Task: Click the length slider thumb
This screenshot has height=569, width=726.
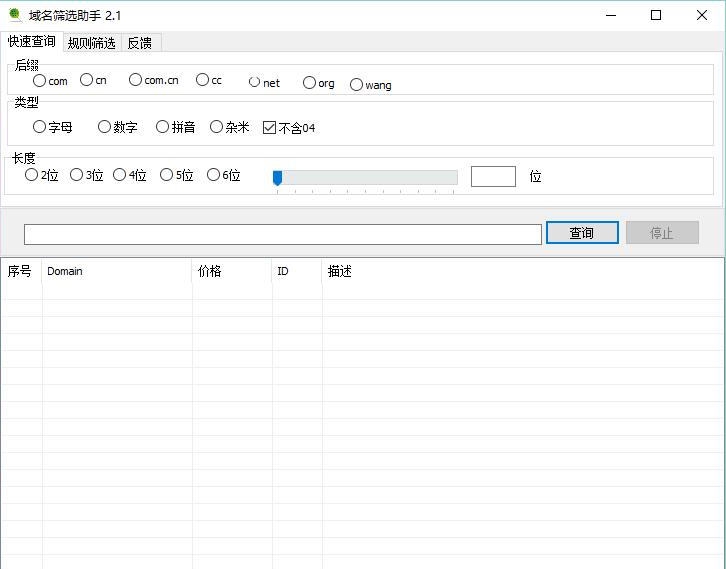Action: tap(277, 178)
